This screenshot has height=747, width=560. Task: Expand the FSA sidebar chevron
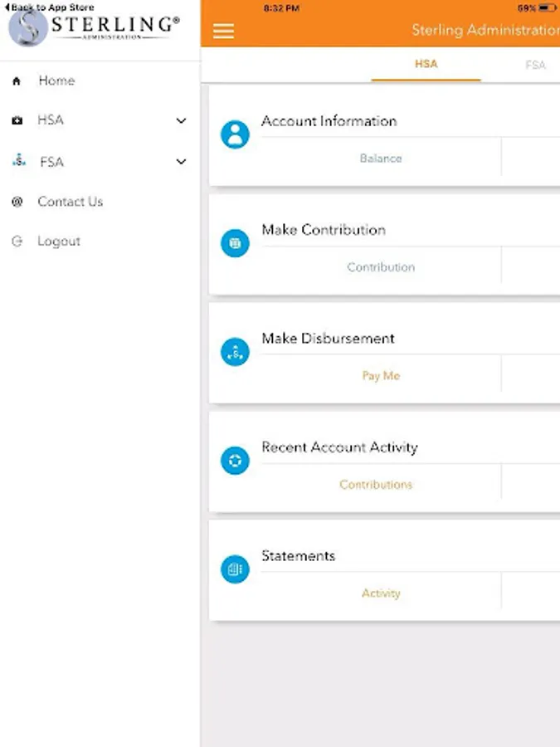pyautogui.click(x=181, y=162)
